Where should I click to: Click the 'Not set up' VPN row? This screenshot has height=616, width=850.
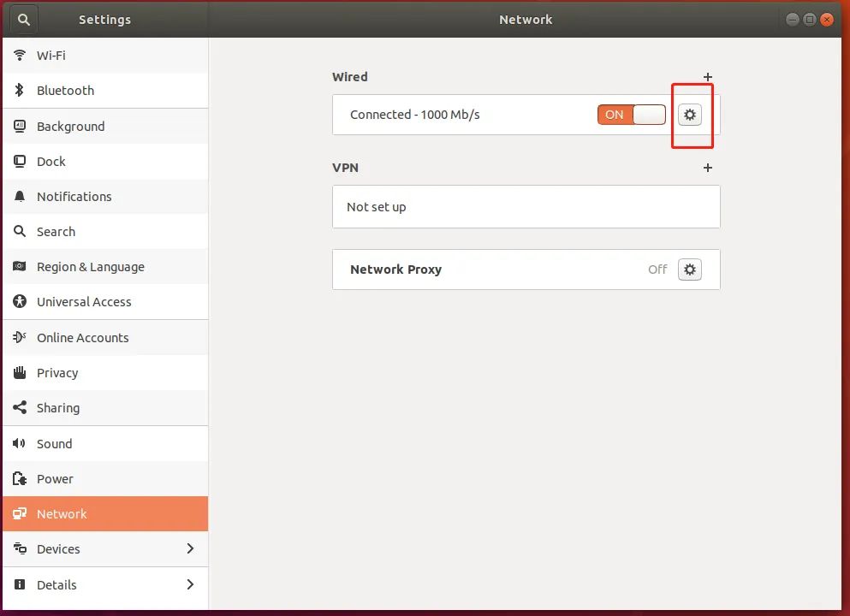(526, 207)
